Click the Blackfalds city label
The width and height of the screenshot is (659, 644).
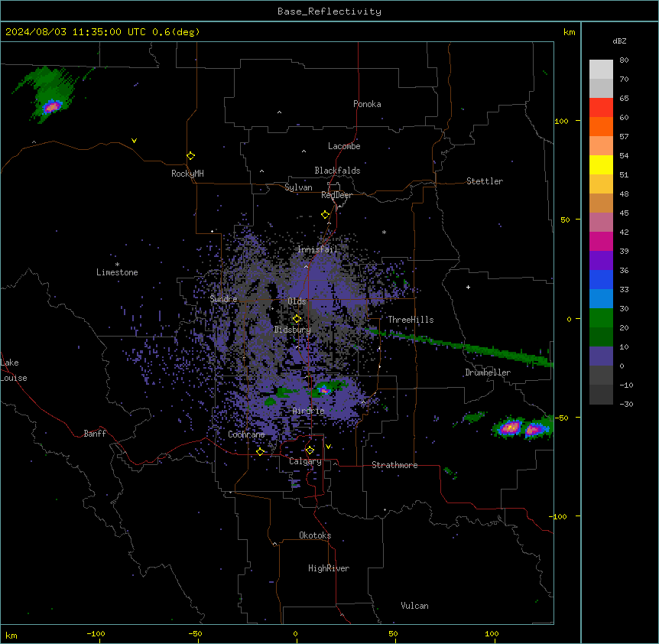[337, 171]
